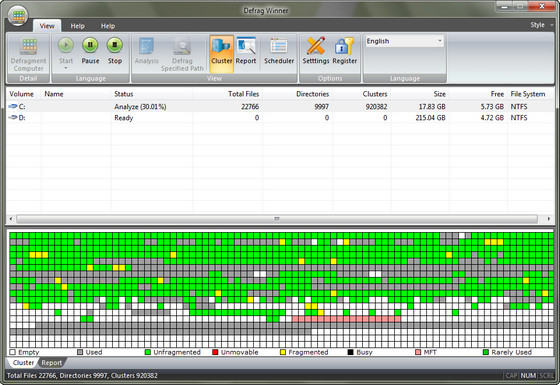Open Settings with pencil icon
Image resolution: width=560 pixels, height=385 pixels.
click(x=316, y=46)
